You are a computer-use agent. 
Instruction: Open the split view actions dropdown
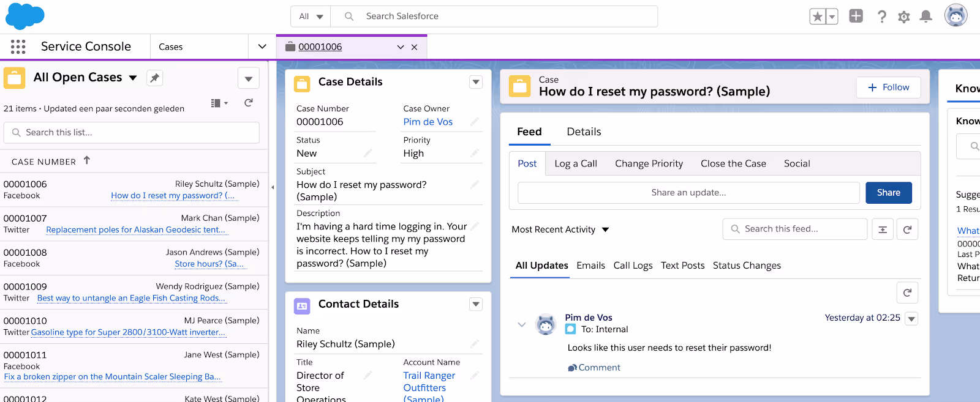(248, 78)
